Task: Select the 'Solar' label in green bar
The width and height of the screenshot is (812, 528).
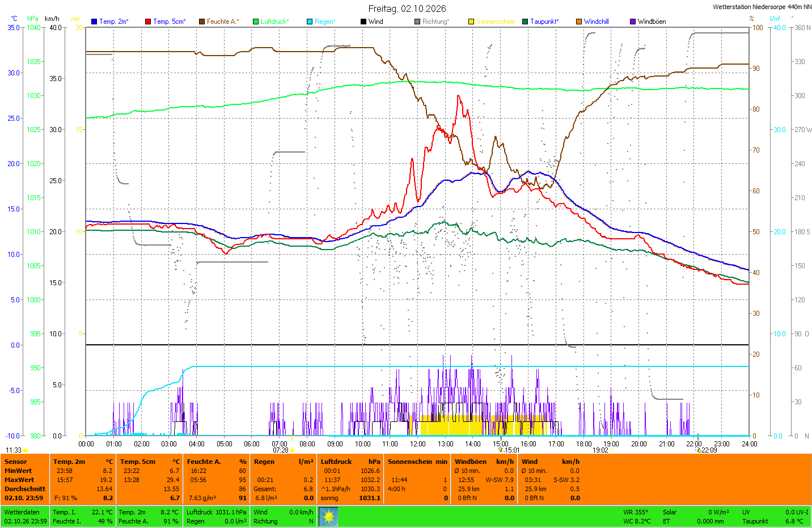Action: pos(670,512)
